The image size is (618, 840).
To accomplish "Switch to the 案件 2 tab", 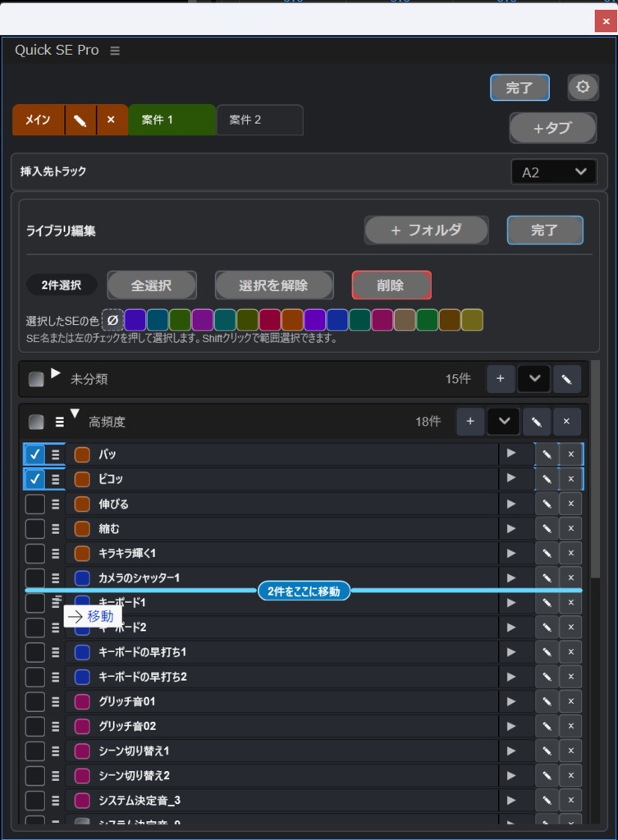I will [x=260, y=120].
